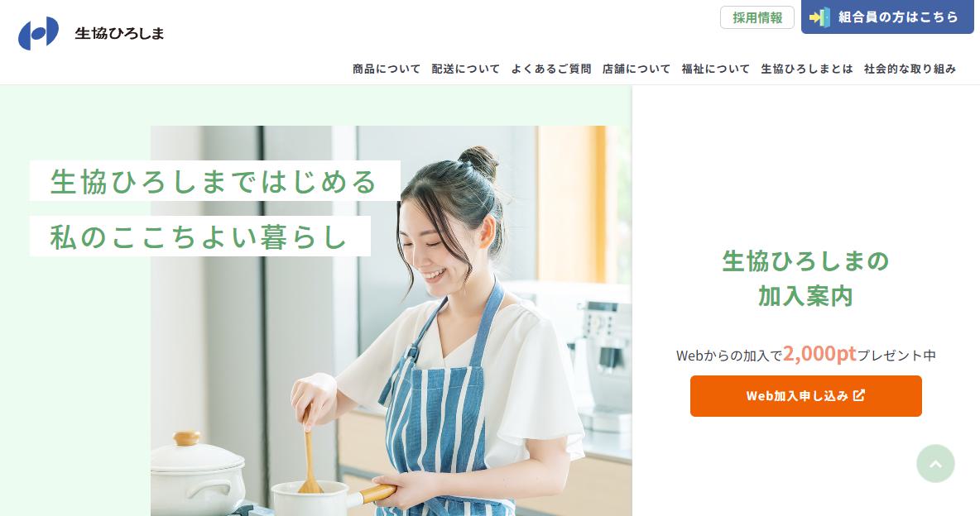Click headline 生協ひろしまではじめる banner text
980x516 pixels.
coord(214,181)
